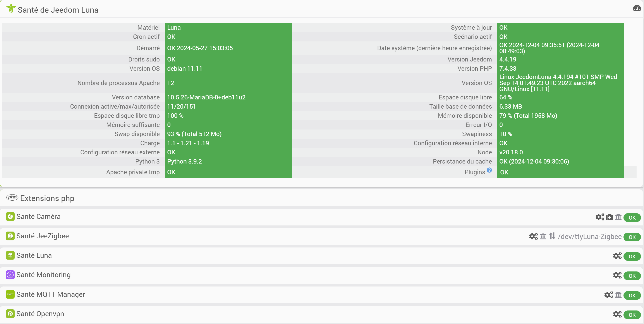Expand the Santé Caméra panel

click(x=38, y=217)
